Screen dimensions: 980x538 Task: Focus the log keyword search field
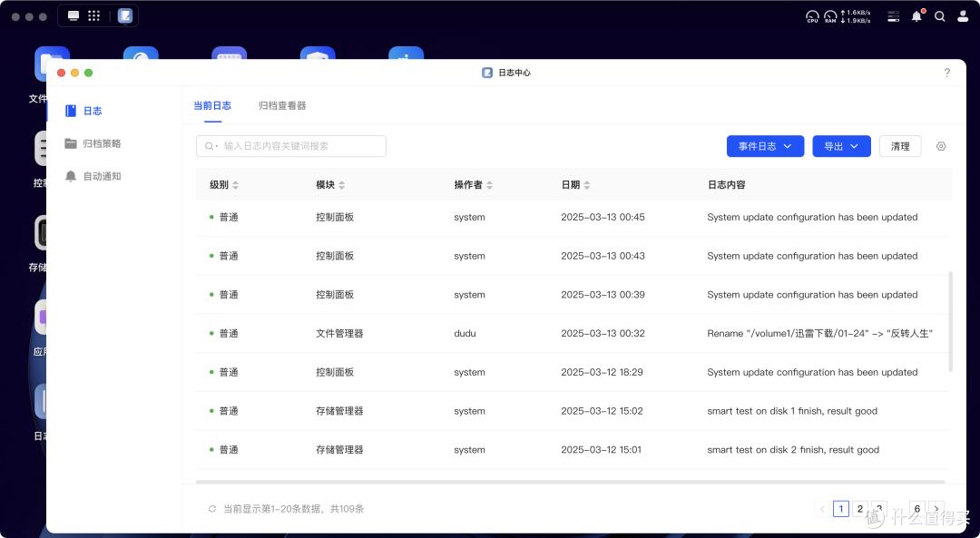click(291, 146)
